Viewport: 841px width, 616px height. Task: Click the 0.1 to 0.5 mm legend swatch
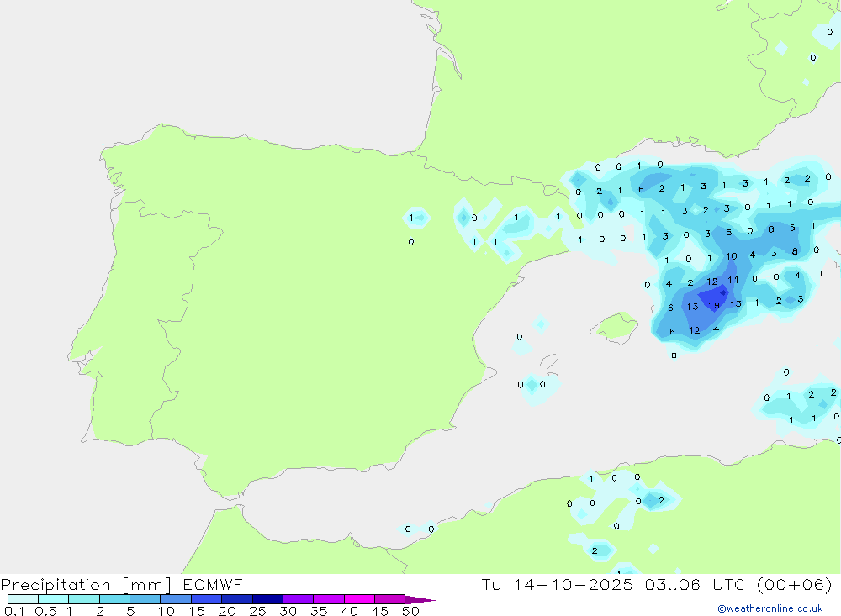tap(23, 599)
